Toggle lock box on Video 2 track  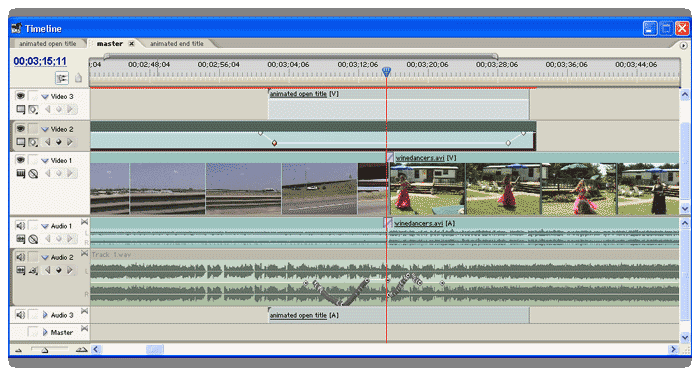(x=33, y=129)
